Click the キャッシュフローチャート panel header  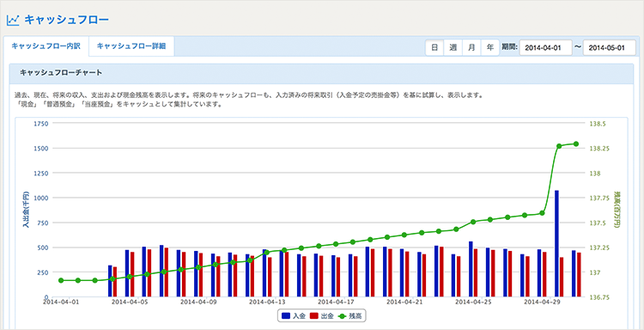click(x=320, y=73)
